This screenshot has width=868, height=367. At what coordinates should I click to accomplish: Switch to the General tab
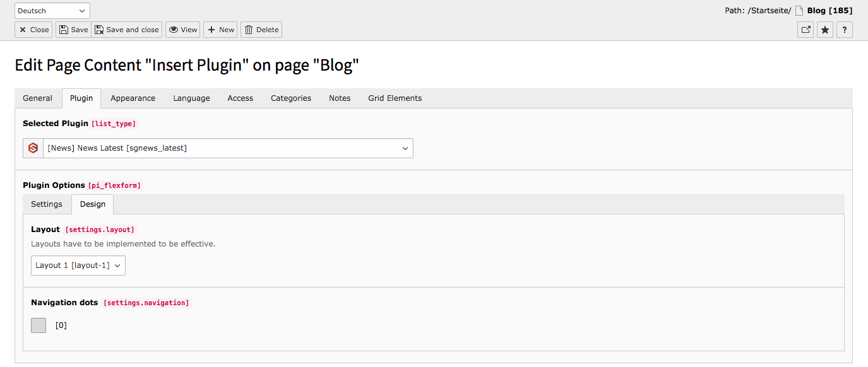pos(38,98)
